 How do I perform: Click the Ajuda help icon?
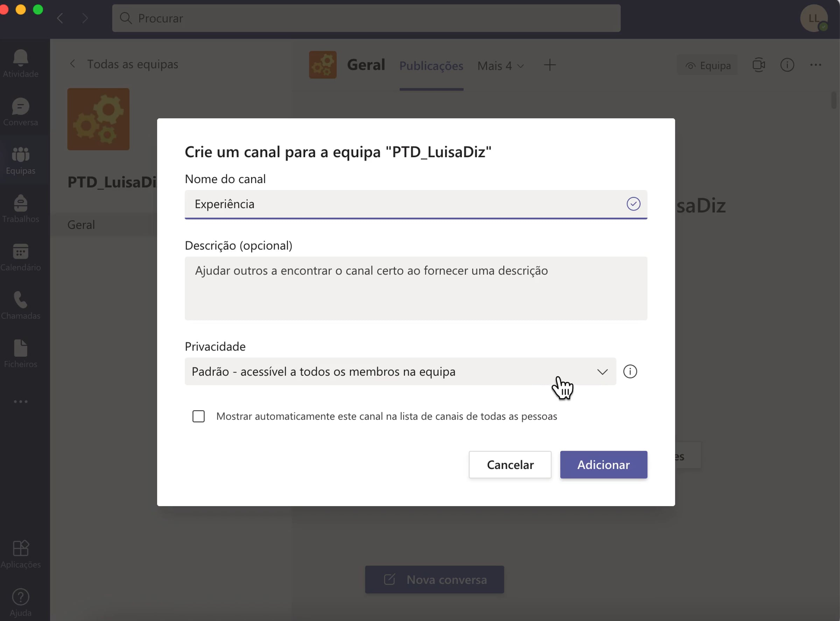[x=21, y=597]
